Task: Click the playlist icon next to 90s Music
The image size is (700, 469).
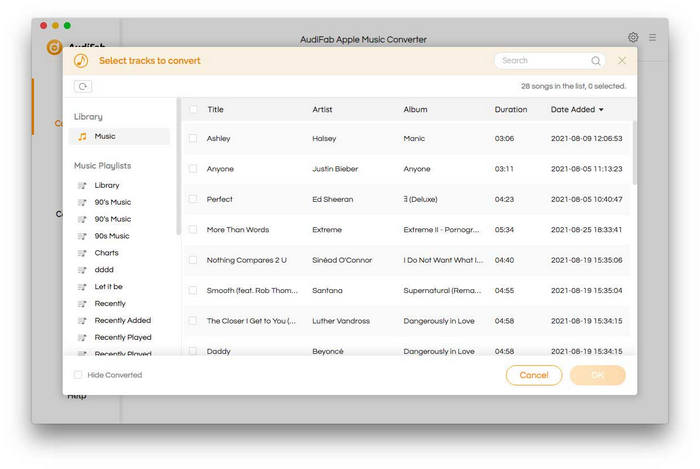Action: tap(82, 236)
